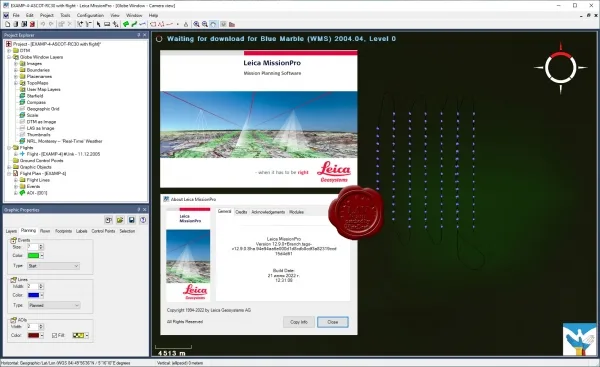
Task: Open the Configuration menu
Action: 90,15
